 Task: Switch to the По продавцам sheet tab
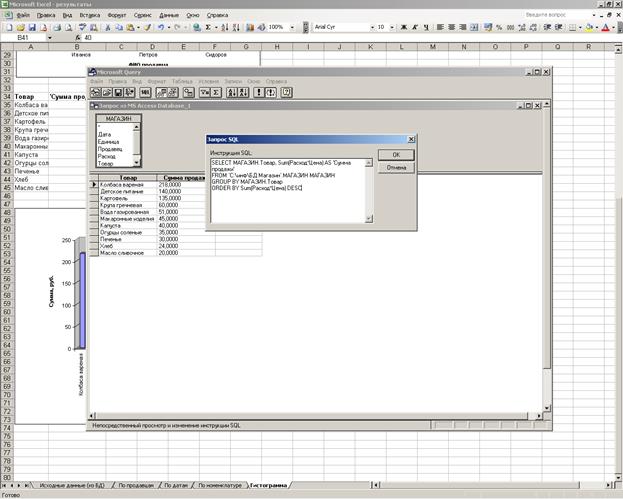[x=133, y=484]
